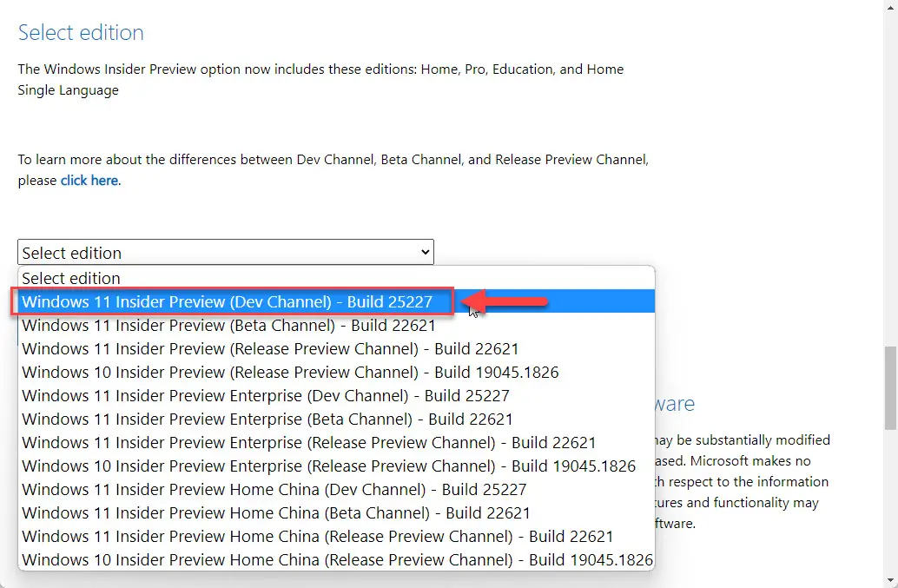Choose the placeholder 'Select edition' list option
This screenshot has width=898, height=588.
tap(336, 278)
